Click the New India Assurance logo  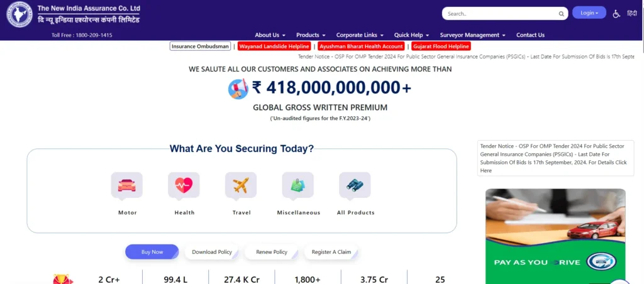pos(19,14)
